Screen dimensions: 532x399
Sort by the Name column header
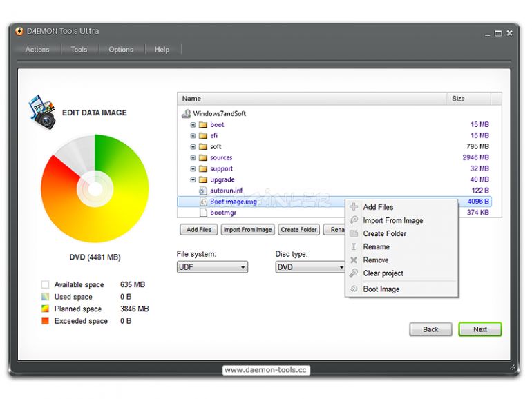click(x=312, y=99)
